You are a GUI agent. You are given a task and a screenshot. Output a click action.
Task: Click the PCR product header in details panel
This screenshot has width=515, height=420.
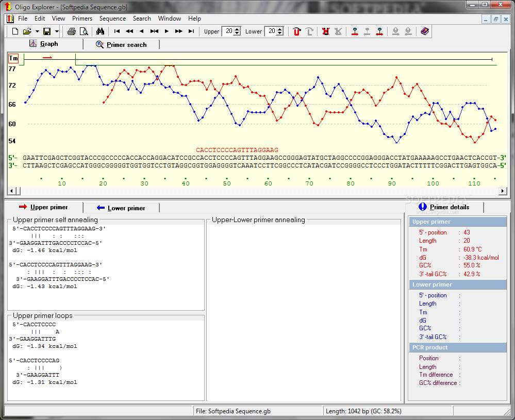(458, 347)
